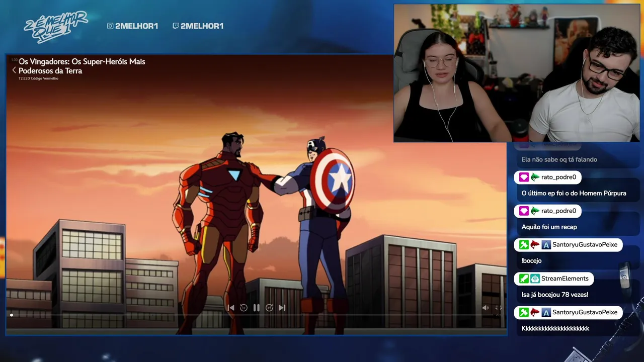Image resolution: width=644 pixels, height=362 pixels.
Task: Select message 'O último ep foi o do Homem Púrpura'
Action: [574, 193]
